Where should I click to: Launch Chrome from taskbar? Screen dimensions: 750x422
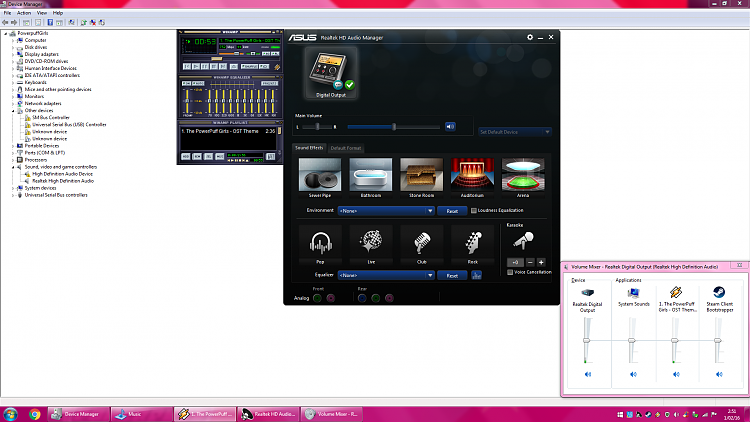point(34,414)
